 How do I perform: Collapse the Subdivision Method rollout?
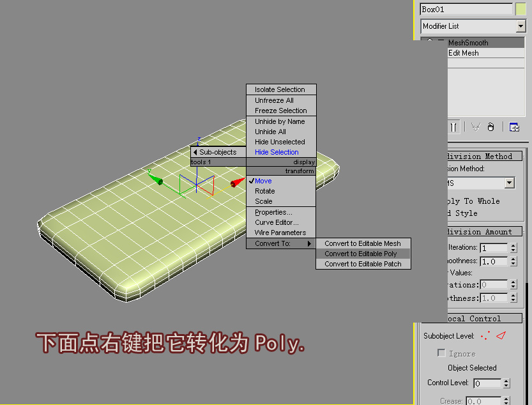pos(485,156)
